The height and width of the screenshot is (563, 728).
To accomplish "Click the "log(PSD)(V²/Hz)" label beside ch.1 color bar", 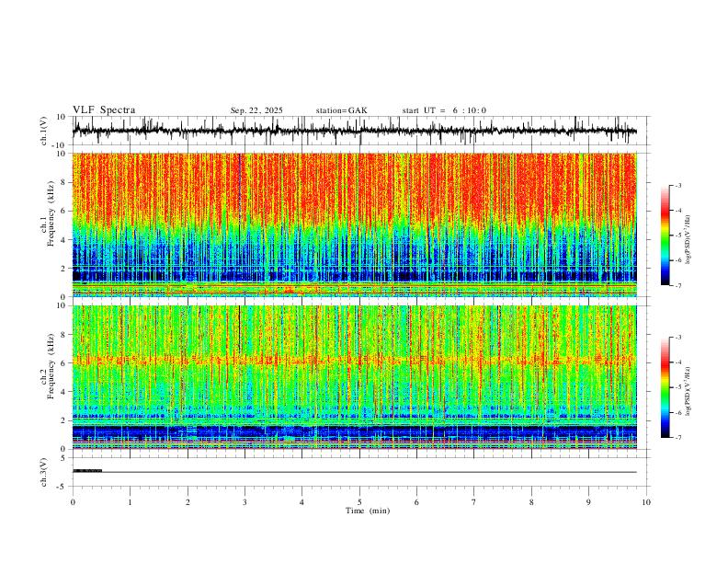I will [x=688, y=240].
